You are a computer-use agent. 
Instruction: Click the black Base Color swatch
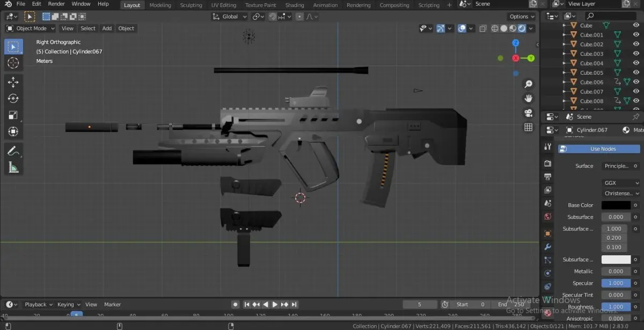616,205
